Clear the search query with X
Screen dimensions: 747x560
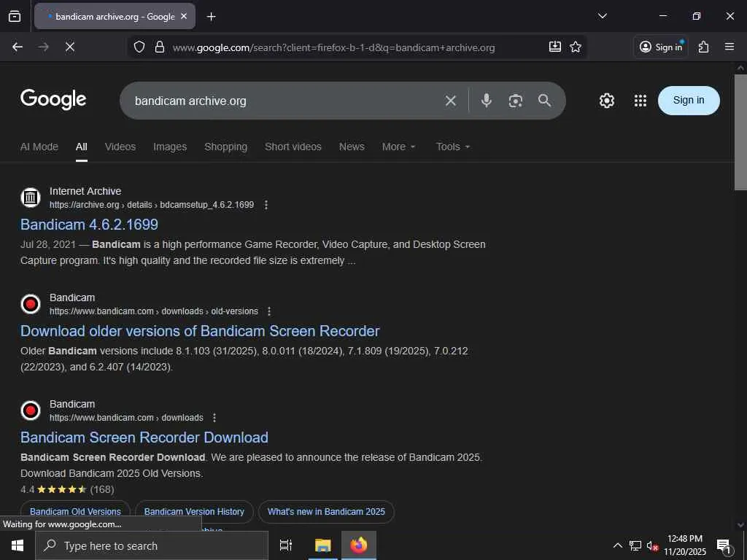(451, 101)
